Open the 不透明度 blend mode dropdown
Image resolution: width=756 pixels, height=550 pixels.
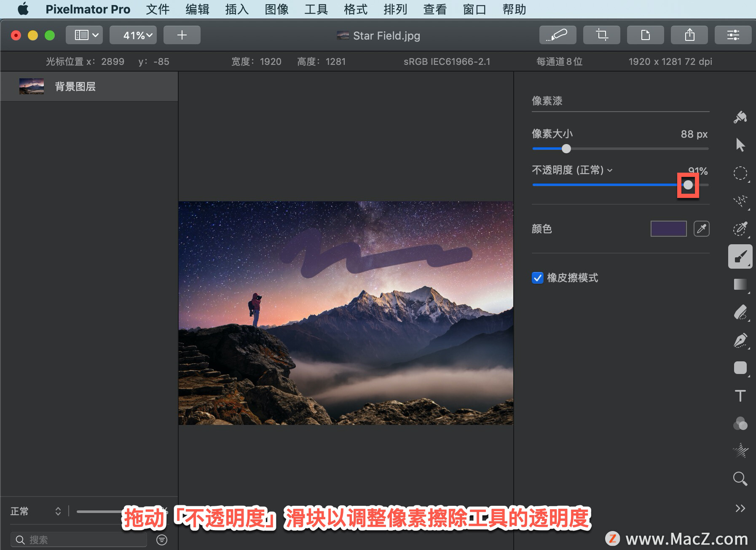[x=610, y=170]
